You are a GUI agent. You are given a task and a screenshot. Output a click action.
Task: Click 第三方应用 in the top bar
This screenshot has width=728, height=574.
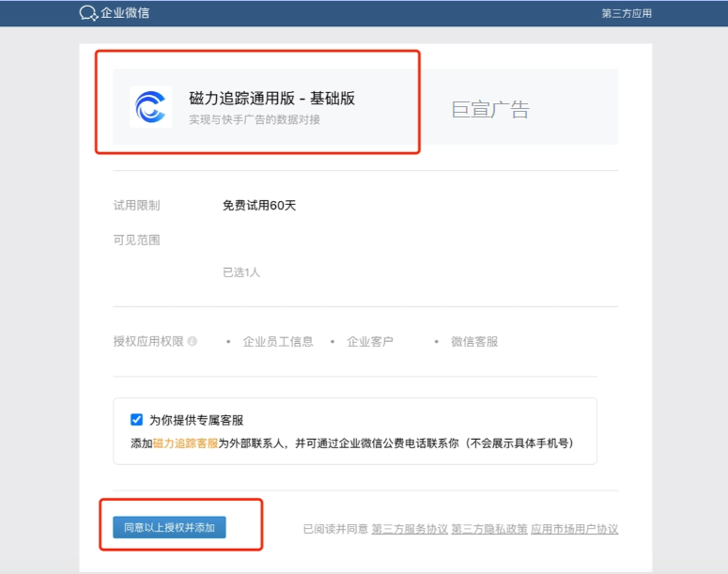pos(627,13)
